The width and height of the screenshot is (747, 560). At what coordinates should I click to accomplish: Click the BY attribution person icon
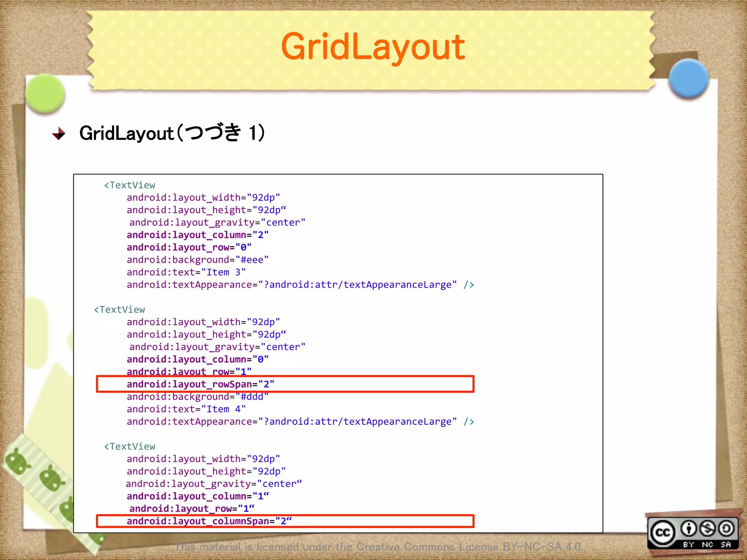tap(689, 528)
